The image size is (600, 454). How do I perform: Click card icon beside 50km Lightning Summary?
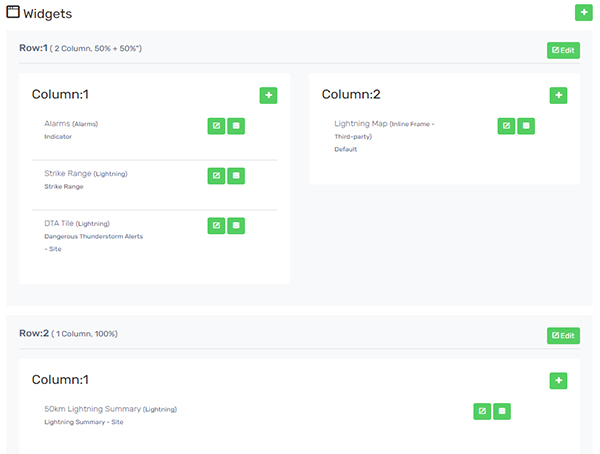coord(502,412)
